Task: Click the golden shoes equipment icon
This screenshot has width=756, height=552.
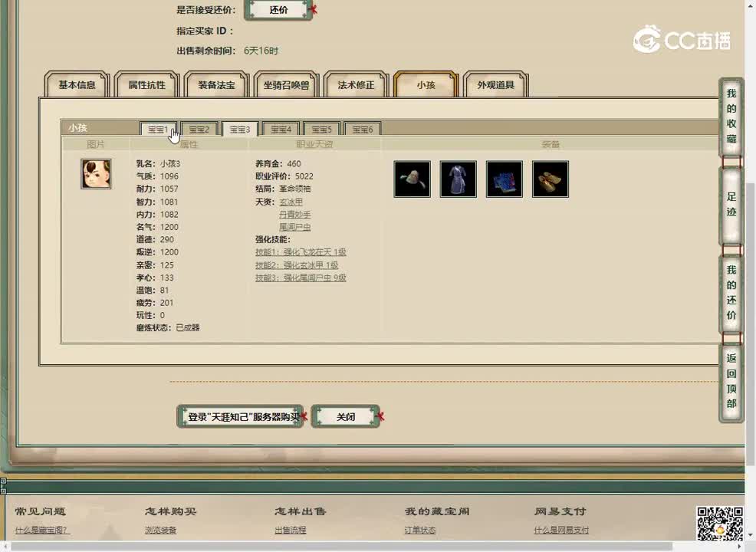Action: (550, 179)
